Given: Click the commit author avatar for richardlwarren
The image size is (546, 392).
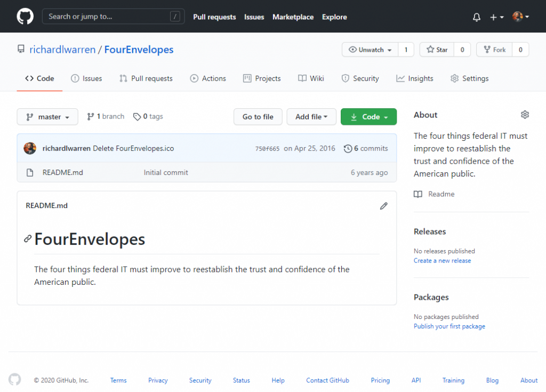Looking at the screenshot, I should click(30, 148).
